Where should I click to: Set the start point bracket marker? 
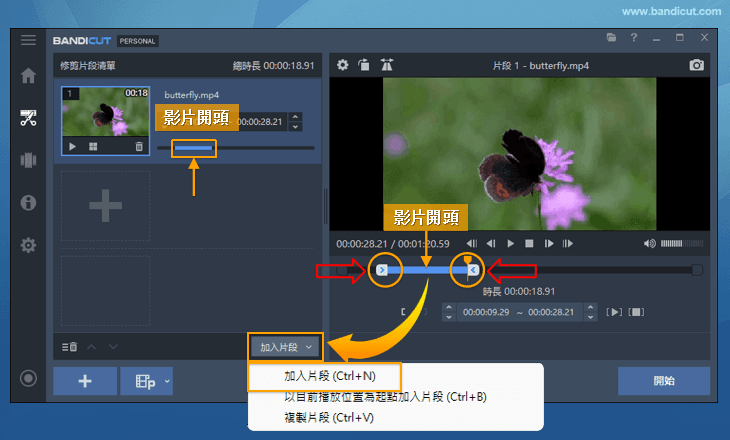click(403, 312)
